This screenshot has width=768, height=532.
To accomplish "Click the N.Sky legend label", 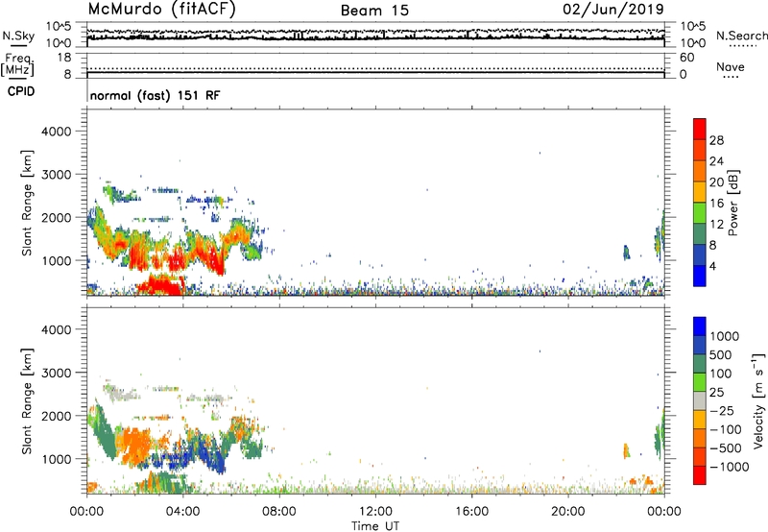I will point(18,36).
